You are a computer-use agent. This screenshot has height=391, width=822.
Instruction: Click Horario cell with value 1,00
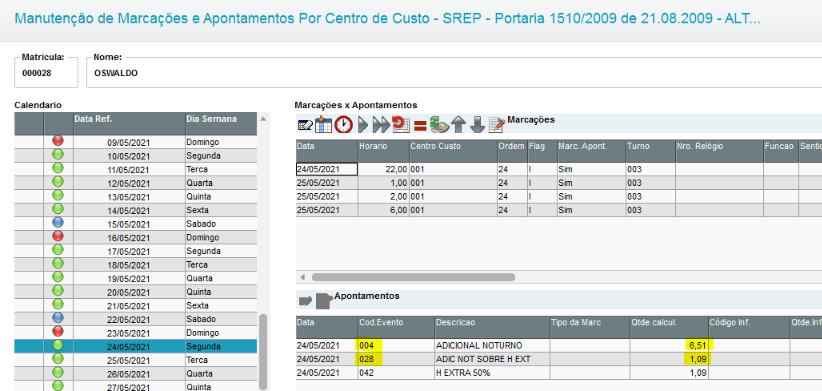(384, 182)
